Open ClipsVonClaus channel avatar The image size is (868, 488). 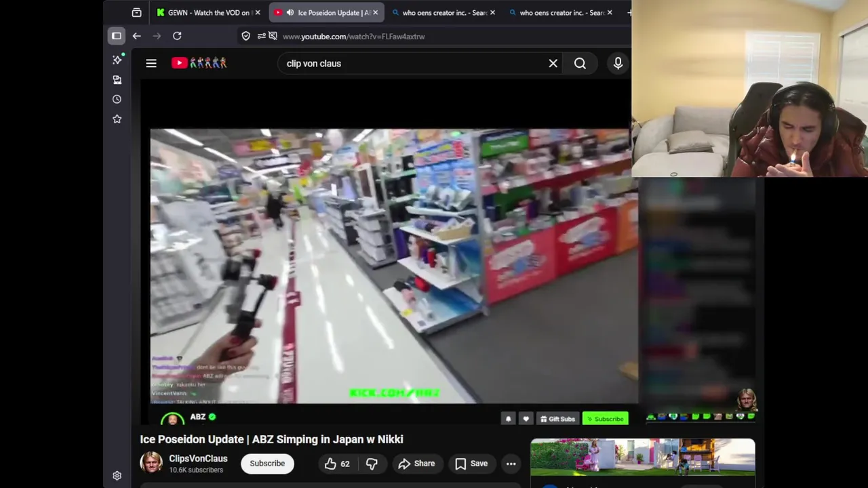pyautogui.click(x=151, y=463)
